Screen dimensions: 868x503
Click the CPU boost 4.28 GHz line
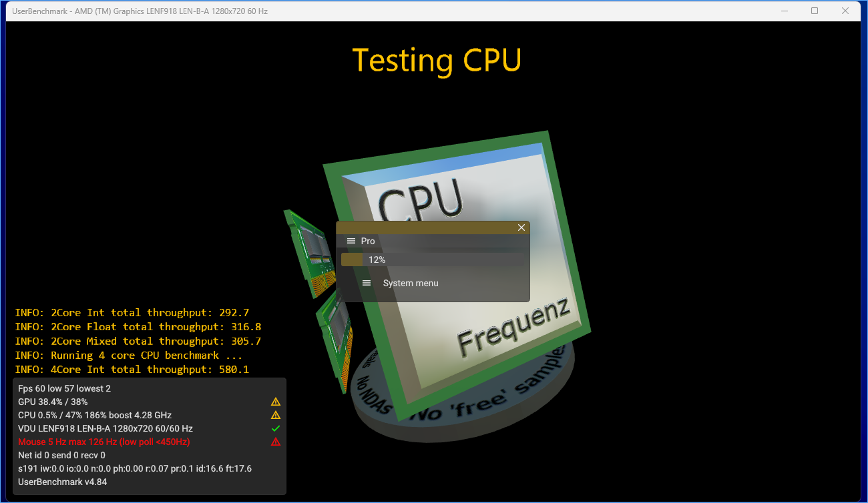click(95, 415)
